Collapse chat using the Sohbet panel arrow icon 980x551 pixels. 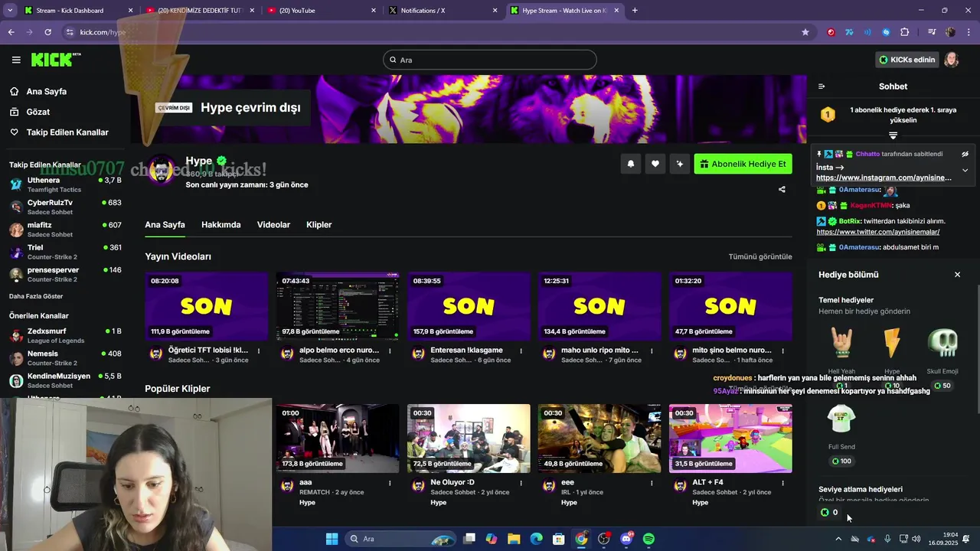click(x=822, y=86)
